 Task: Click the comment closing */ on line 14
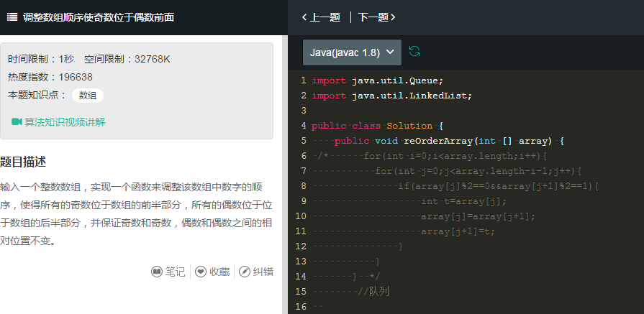[375, 277]
